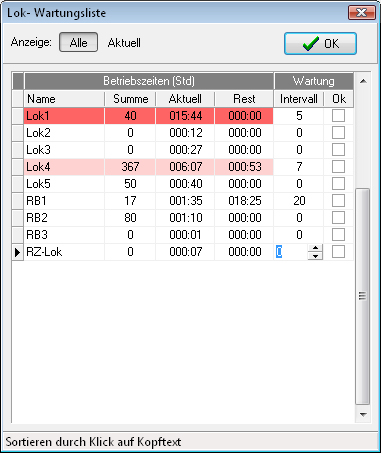This screenshot has width=381, height=453.
Task: Select the Lok1 row name cell
Action: pos(64,116)
